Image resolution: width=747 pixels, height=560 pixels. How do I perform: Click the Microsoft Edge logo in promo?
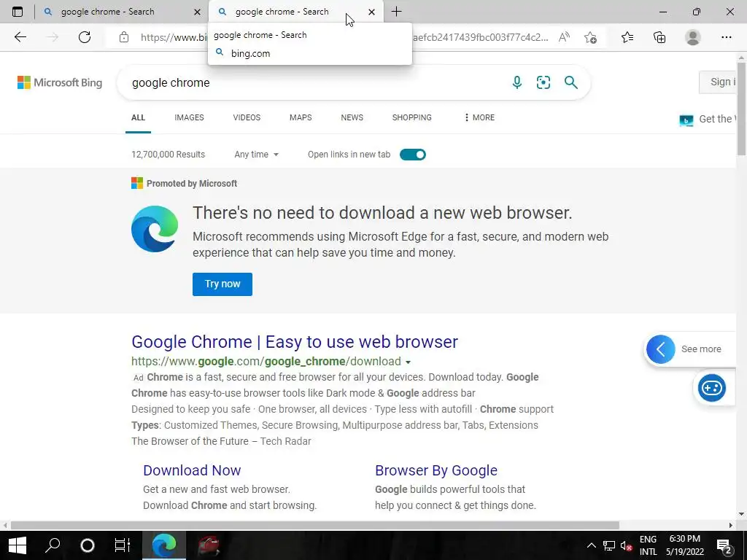155,228
